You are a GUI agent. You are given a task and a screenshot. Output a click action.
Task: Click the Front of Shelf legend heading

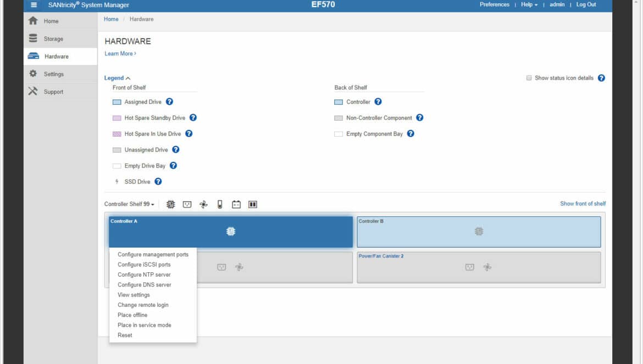[129, 88]
